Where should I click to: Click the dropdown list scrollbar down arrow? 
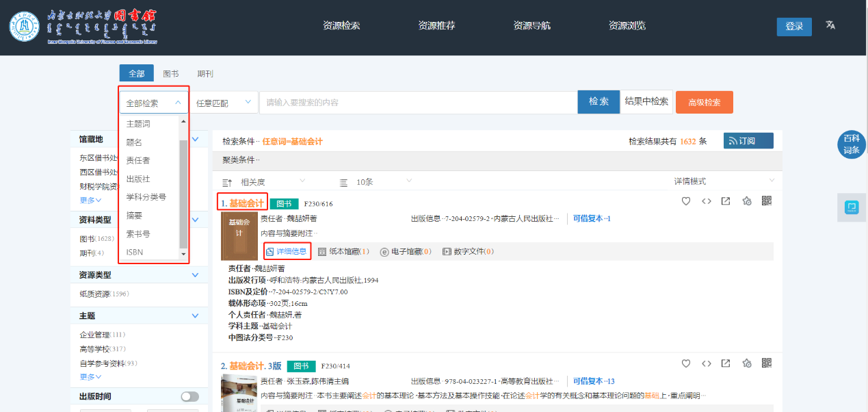(183, 254)
